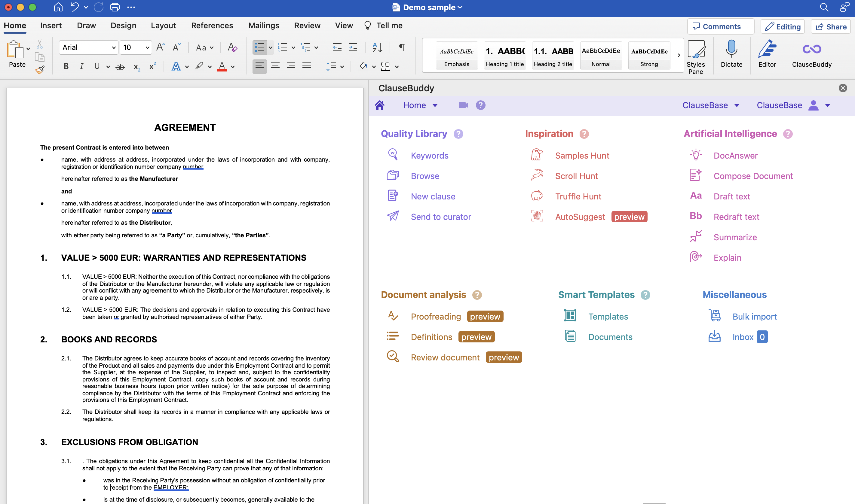Open the Editor pane
855x504 pixels.
click(x=767, y=56)
